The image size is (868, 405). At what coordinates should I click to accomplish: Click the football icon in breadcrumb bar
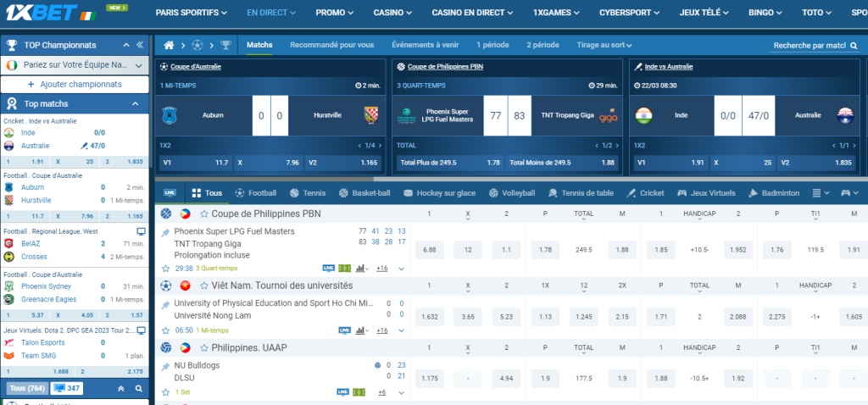(x=197, y=45)
